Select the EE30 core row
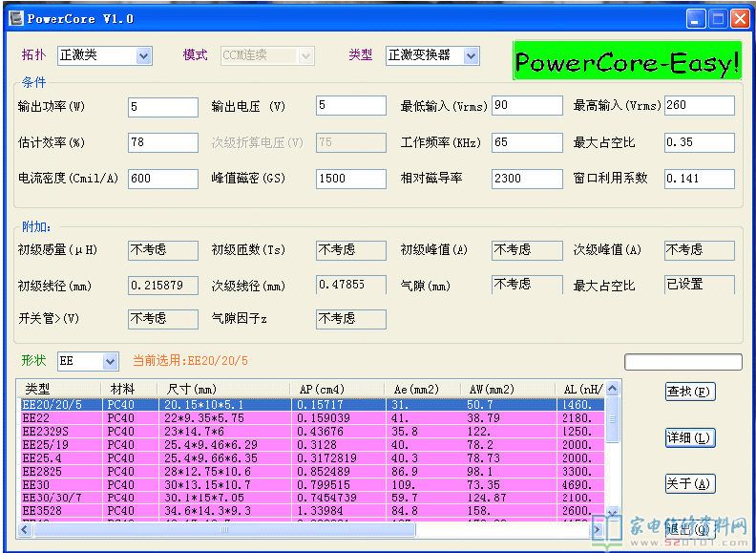Viewport: 756px width, 553px height. coord(311,484)
